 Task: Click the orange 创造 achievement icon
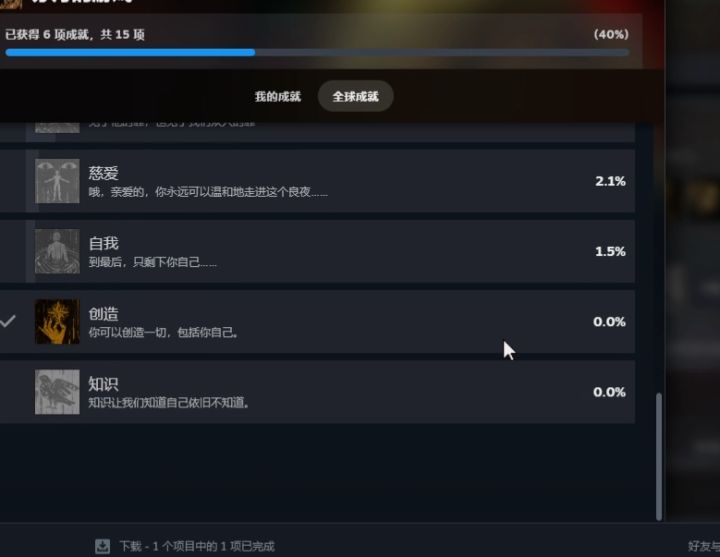(x=57, y=321)
